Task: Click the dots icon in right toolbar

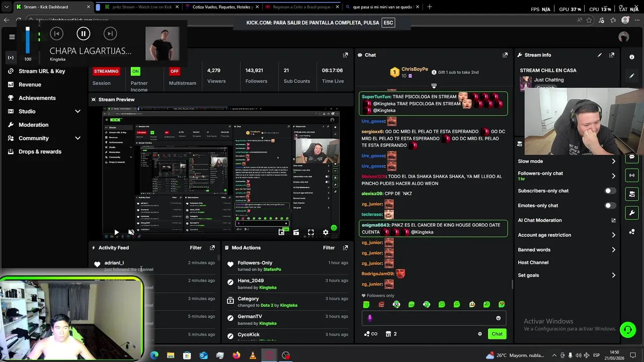Action: point(632,232)
